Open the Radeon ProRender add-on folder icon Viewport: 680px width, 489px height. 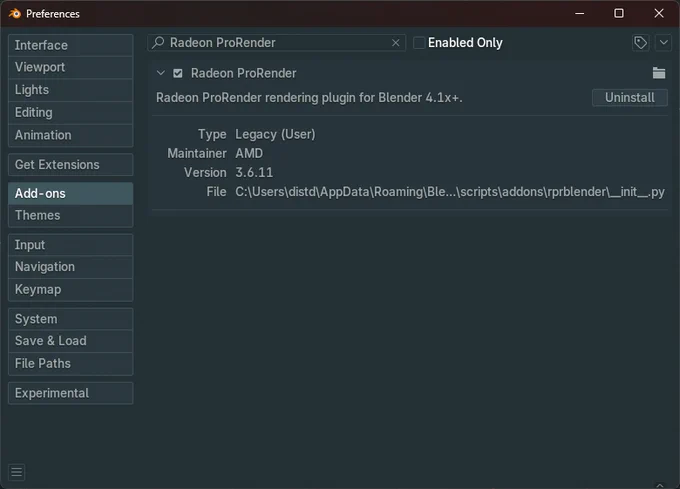[659, 73]
